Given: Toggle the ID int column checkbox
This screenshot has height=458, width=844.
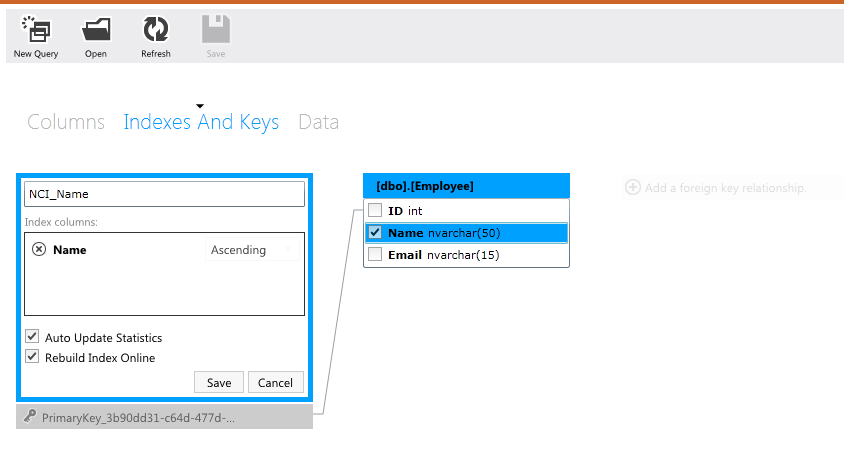Looking at the screenshot, I should click(375, 211).
